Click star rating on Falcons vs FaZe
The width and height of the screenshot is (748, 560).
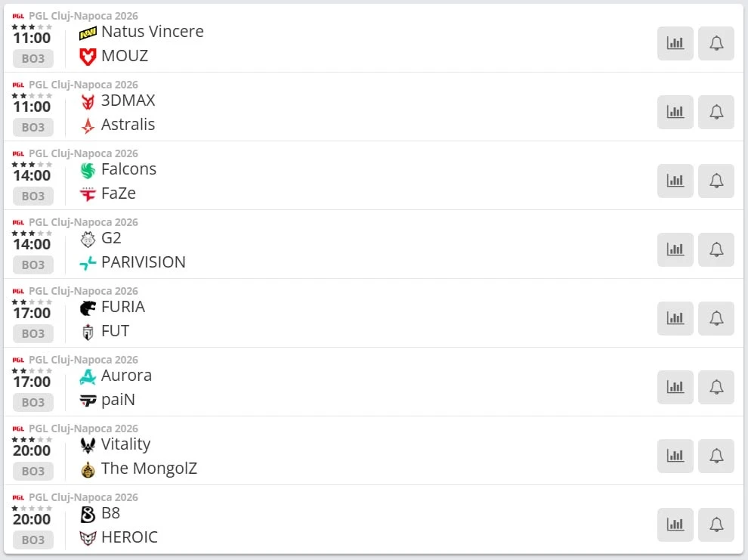(32, 164)
